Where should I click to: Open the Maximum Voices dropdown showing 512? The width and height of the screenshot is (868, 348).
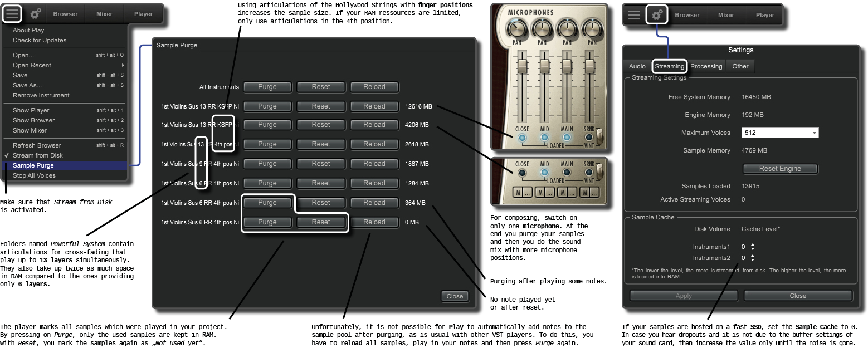[780, 133]
